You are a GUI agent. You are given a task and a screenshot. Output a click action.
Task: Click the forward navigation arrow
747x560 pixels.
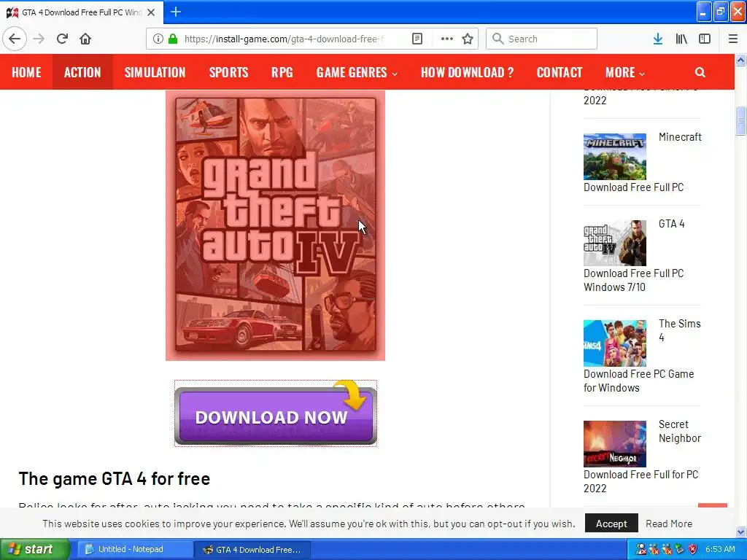[x=39, y=39]
